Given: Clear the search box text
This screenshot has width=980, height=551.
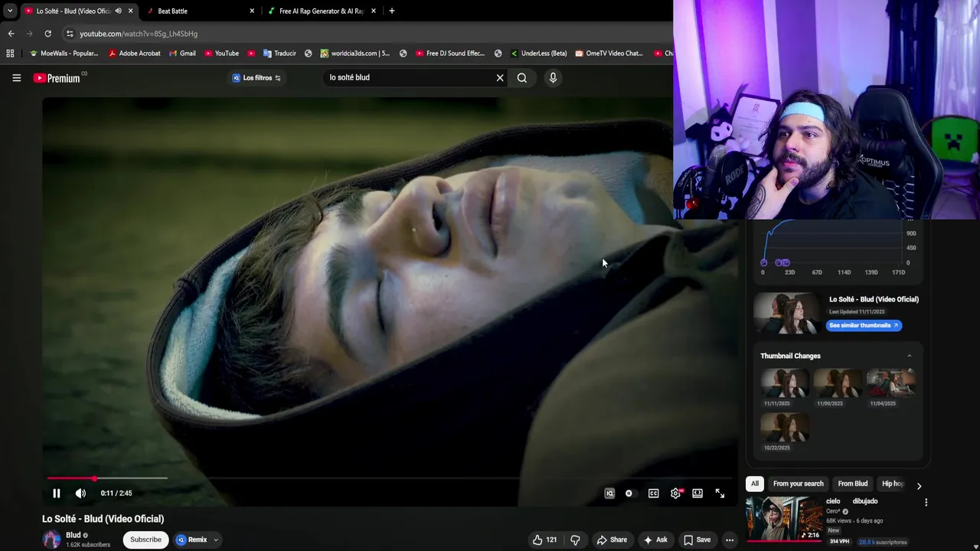Looking at the screenshot, I should [x=500, y=77].
